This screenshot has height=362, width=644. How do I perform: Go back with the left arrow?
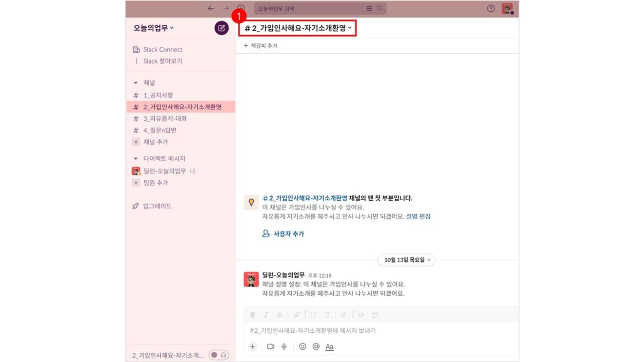[211, 8]
